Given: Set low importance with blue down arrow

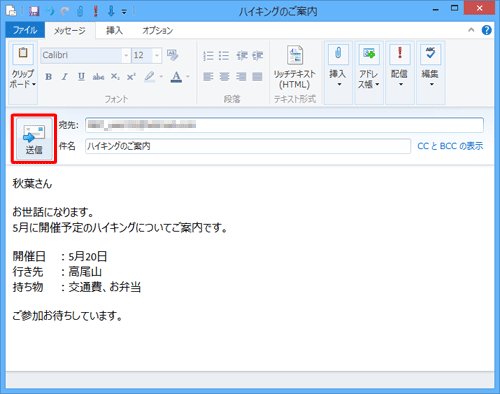Looking at the screenshot, I should [x=111, y=11].
